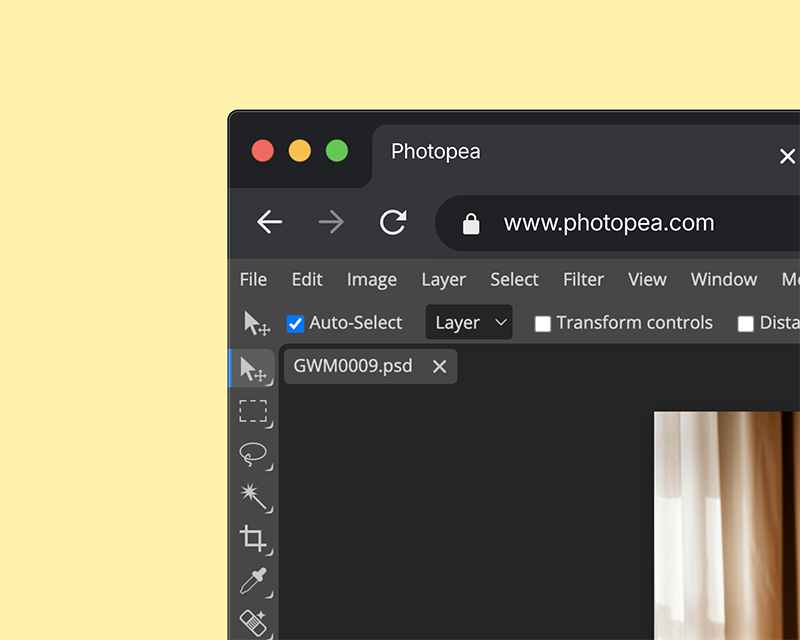Open the Layer menu

[x=443, y=280]
